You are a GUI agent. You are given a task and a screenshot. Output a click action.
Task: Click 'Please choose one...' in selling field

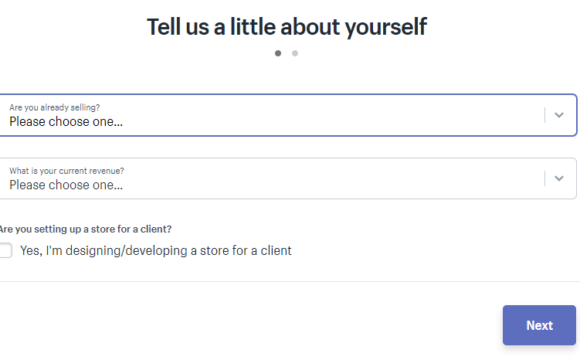pos(66,121)
